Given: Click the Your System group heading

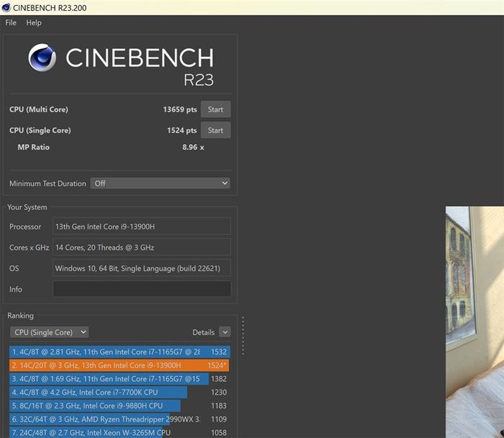Looking at the screenshot, I should pos(27,207).
